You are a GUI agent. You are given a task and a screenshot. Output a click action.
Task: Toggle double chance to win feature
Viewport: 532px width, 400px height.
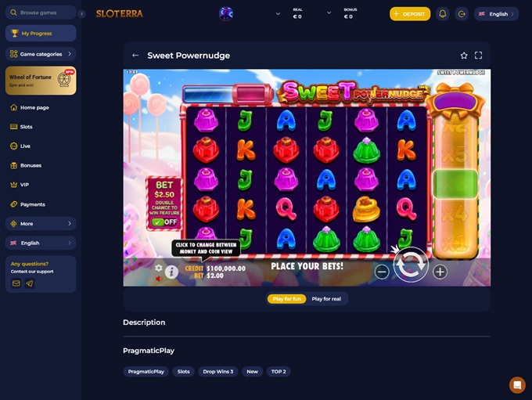click(x=164, y=222)
